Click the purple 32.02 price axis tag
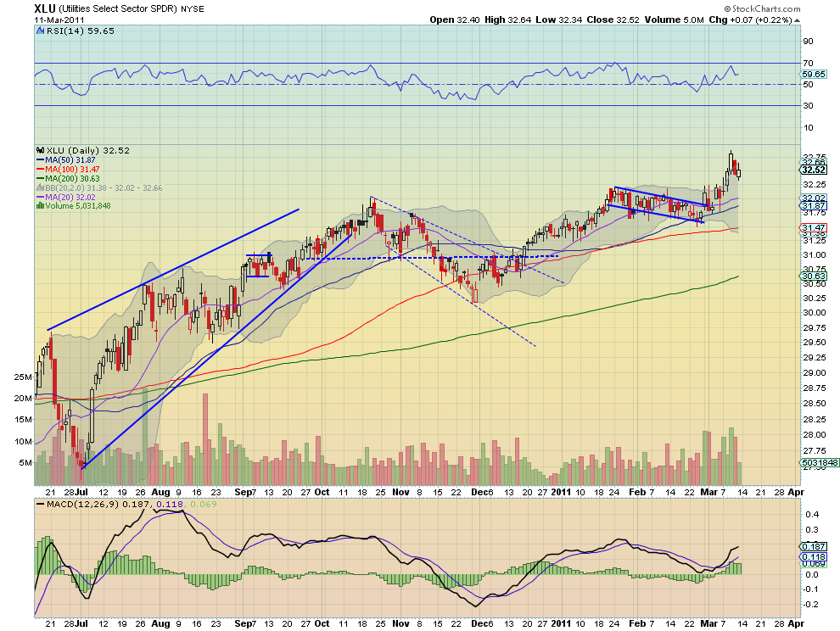Viewport: 840px width, 631px height. [x=814, y=198]
